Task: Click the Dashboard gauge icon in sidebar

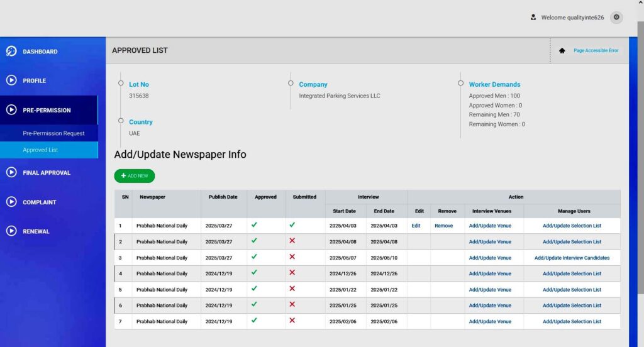Action: pyautogui.click(x=11, y=51)
